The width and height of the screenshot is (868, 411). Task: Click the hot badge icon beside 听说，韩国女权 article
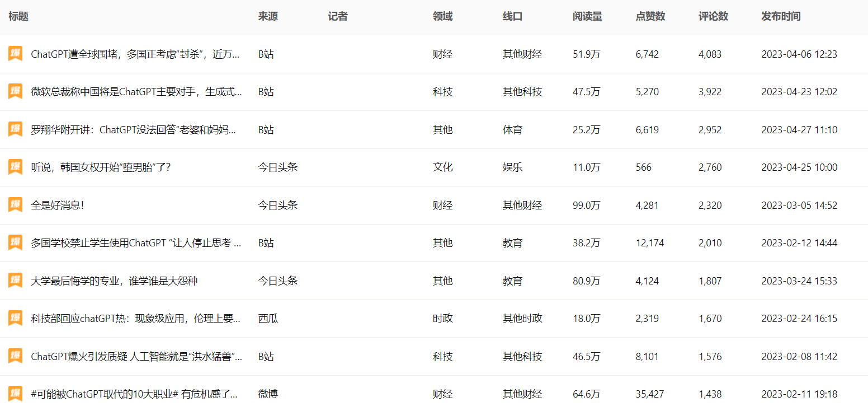tap(15, 167)
